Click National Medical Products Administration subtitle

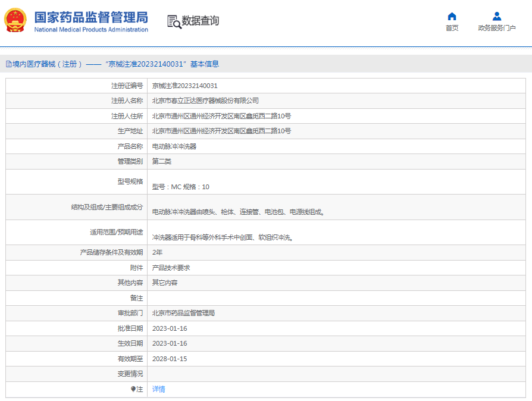click(x=91, y=30)
